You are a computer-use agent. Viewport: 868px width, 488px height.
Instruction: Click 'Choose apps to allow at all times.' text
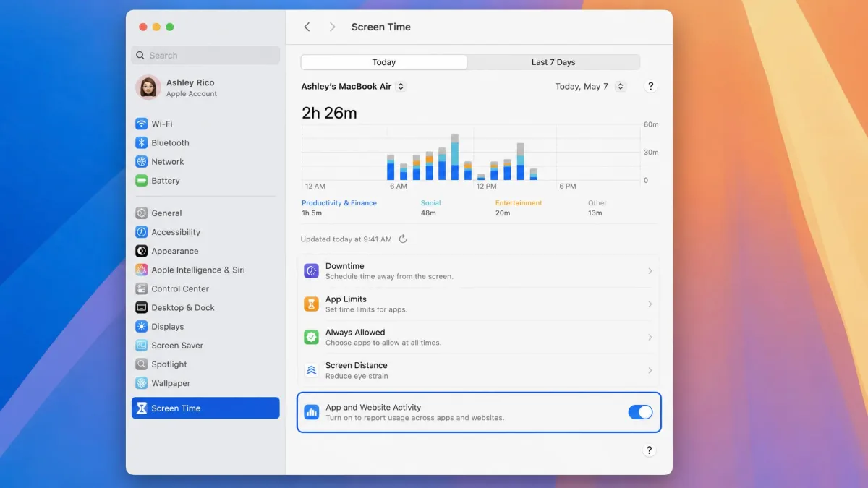coord(383,343)
